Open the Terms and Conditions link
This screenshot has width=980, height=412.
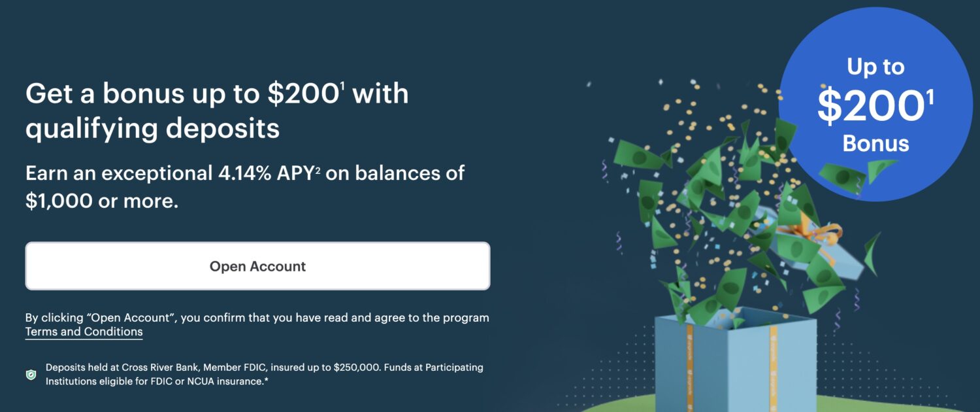pyautogui.click(x=84, y=332)
